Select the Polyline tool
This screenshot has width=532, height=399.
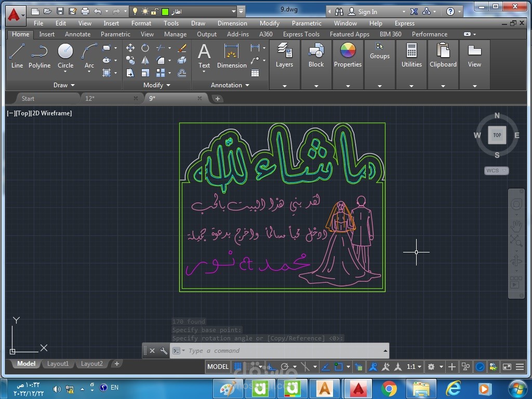pyautogui.click(x=39, y=56)
